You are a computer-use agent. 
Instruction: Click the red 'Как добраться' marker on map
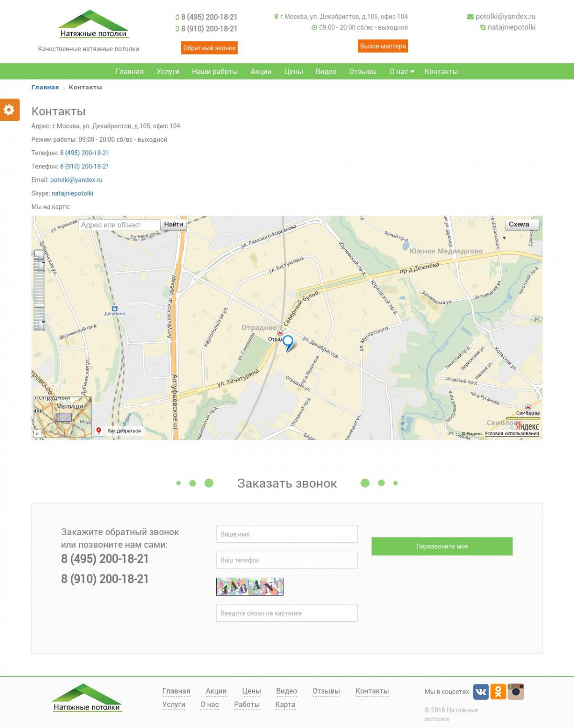[99, 430]
